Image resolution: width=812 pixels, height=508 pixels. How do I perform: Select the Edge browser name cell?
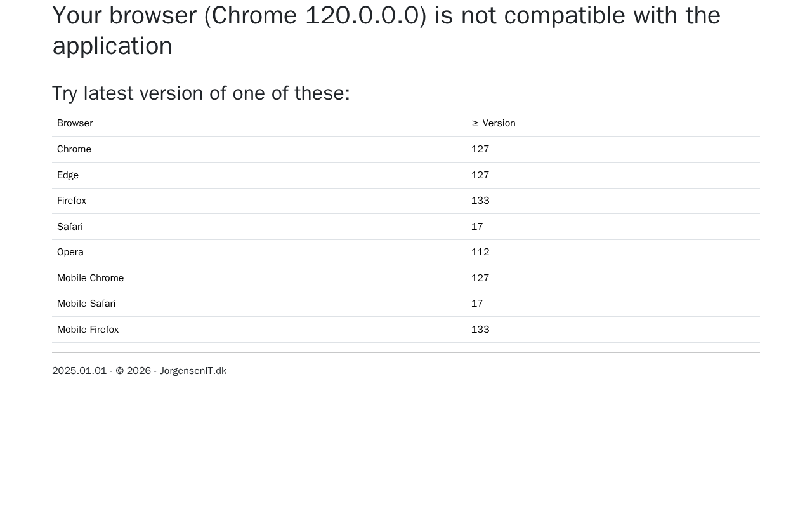[68, 175]
